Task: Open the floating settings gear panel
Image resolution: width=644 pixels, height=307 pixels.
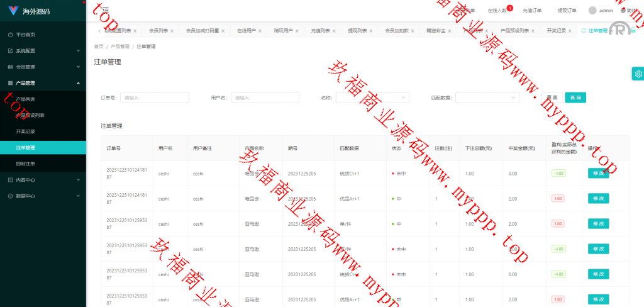Action: point(638,74)
